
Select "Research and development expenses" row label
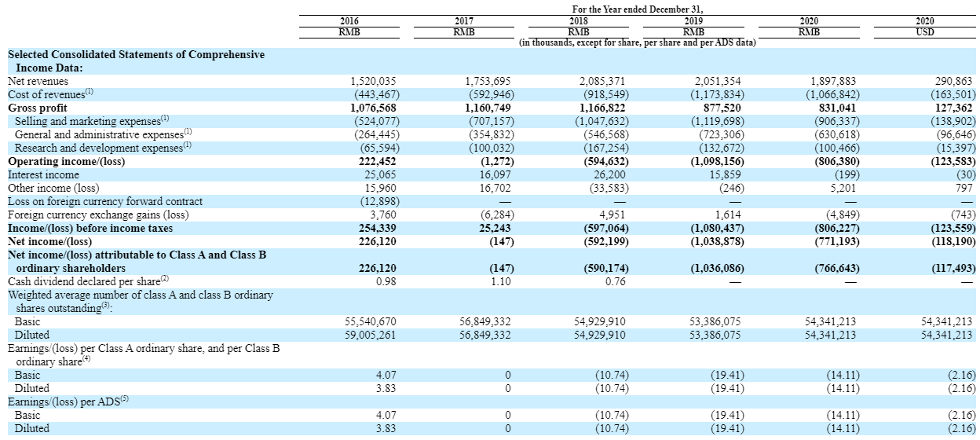coord(98,148)
